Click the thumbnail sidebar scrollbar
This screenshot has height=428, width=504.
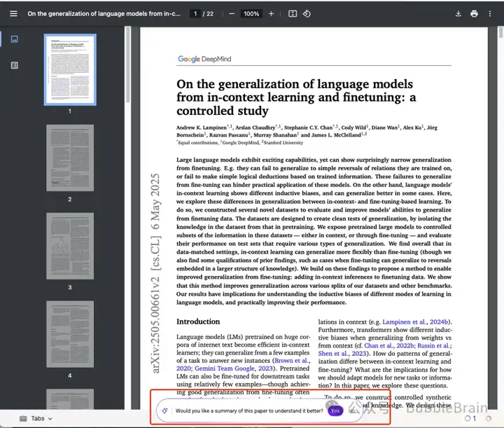pyautogui.click(x=127, y=65)
